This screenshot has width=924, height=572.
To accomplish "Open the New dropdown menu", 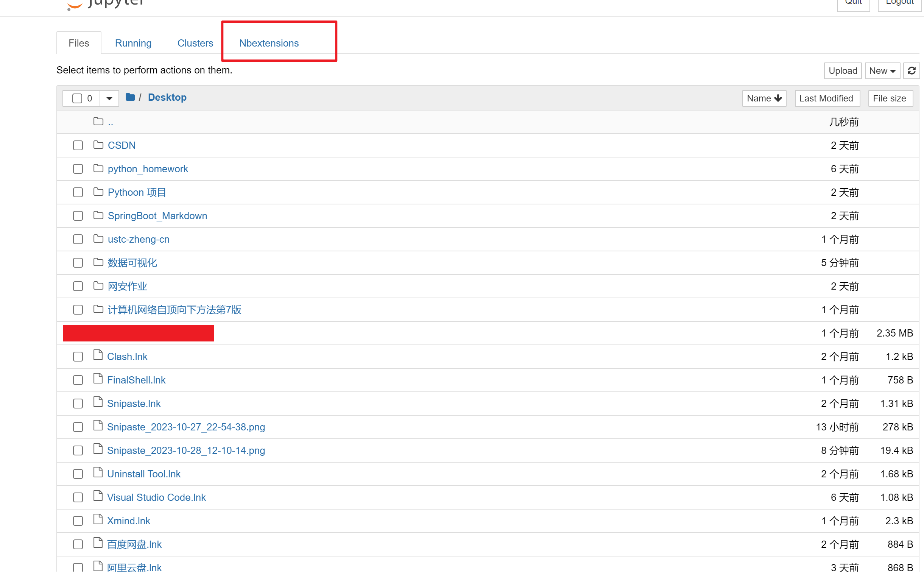I will (882, 70).
